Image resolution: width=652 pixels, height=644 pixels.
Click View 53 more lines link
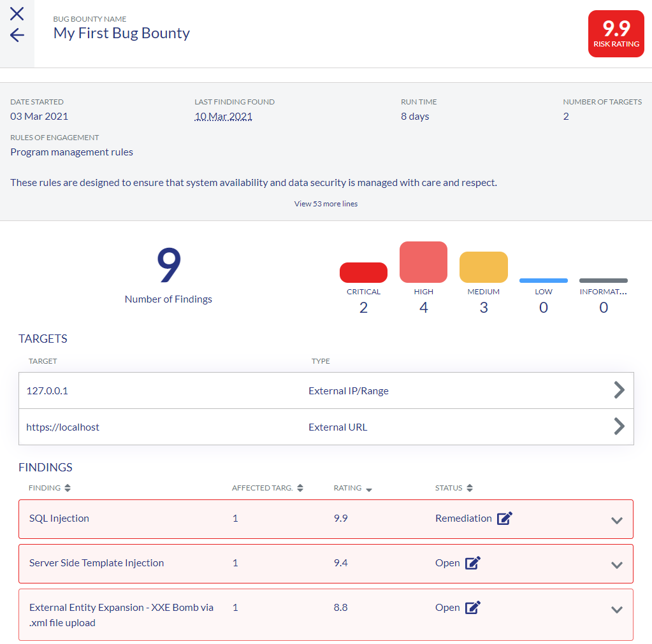[326, 204]
